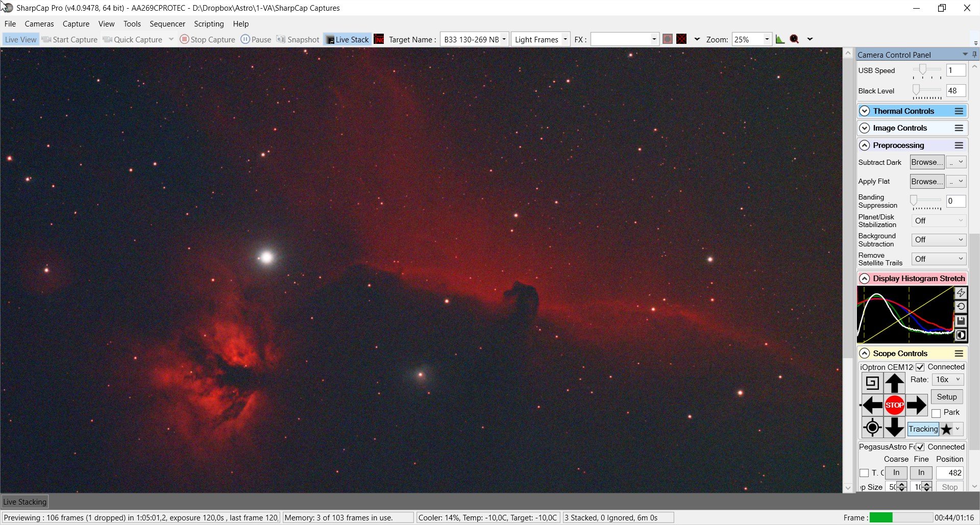The image size is (980, 525).
Task: Click the half-circle contrast icon beside the histogram
Action: click(961, 335)
